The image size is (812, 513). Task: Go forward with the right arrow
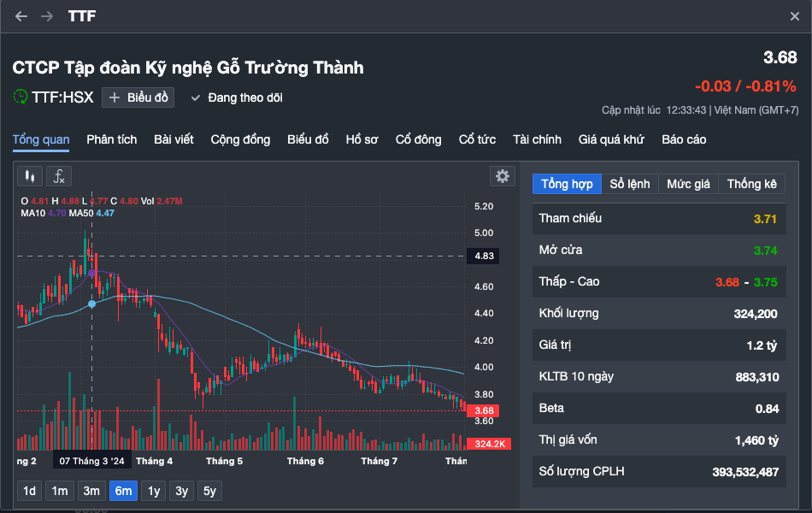coord(47,16)
